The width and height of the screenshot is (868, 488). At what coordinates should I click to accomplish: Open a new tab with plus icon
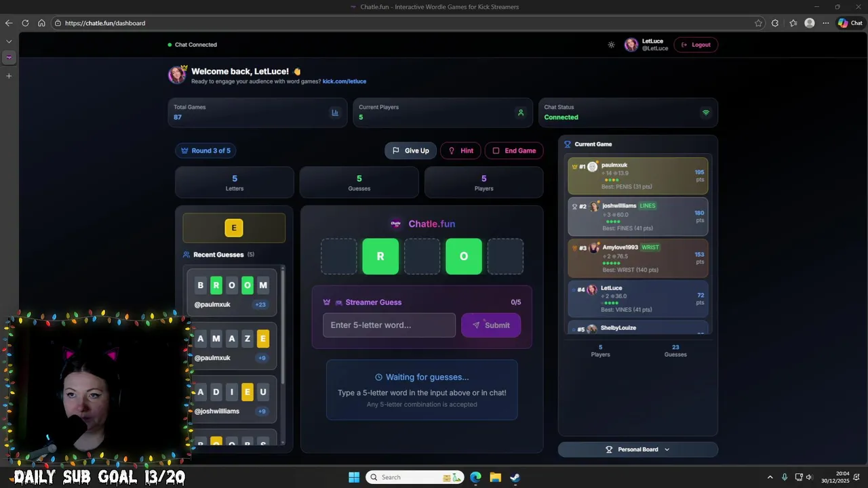point(9,76)
